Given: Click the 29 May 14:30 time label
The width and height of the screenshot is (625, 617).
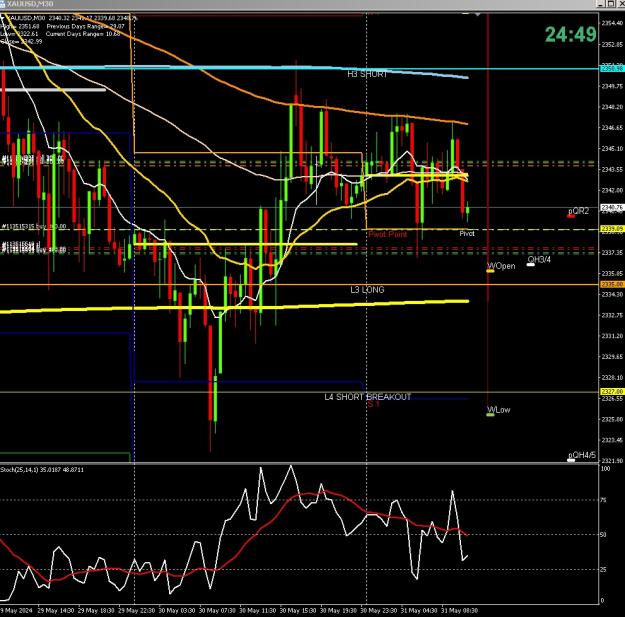Looking at the screenshot, I should 56,611.
